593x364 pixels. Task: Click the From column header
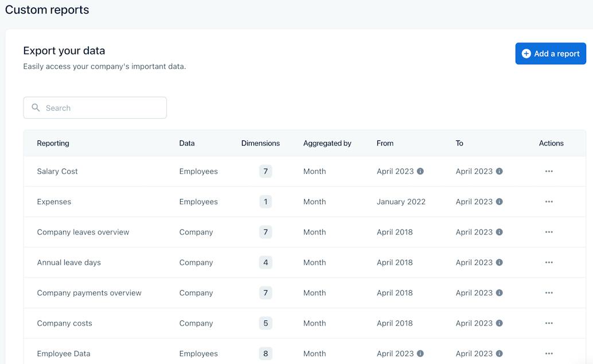click(385, 143)
